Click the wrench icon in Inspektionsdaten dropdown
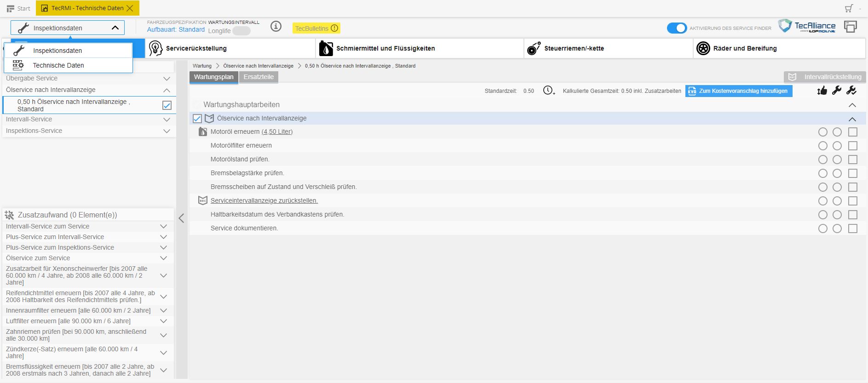The width and height of the screenshot is (868, 383). click(19, 51)
